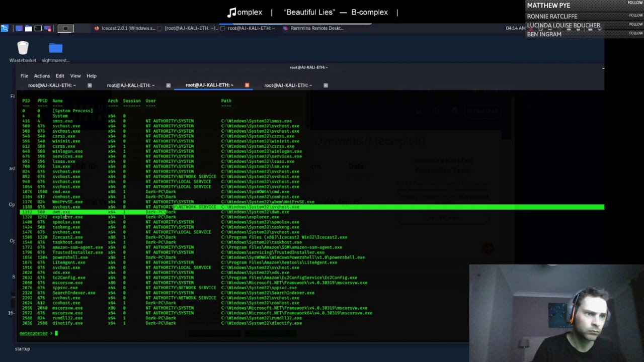
Task: Click the Session column header
Action: (x=132, y=101)
